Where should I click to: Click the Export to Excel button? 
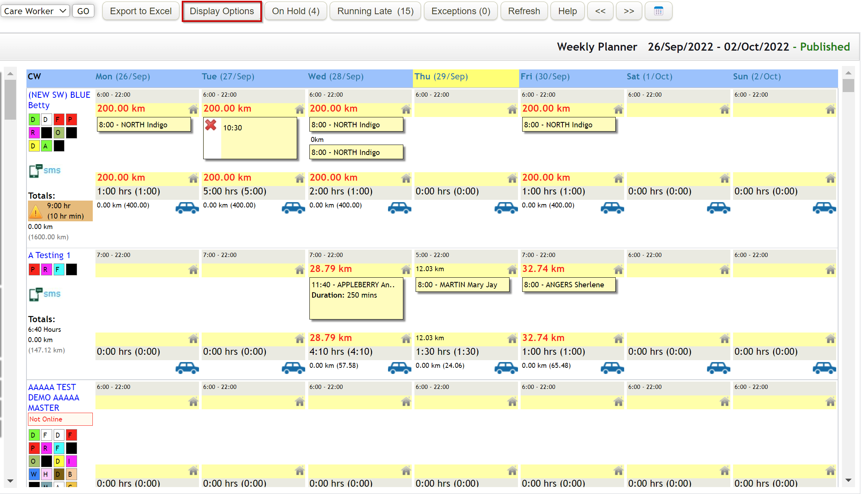click(141, 11)
